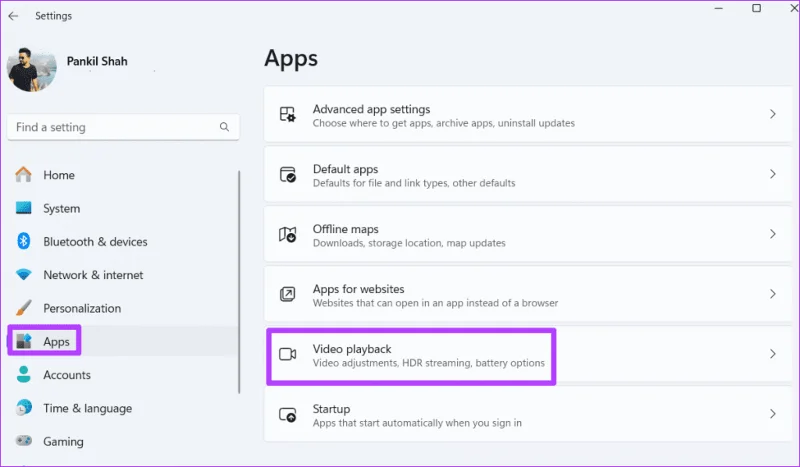Open Time & language settings
The height and width of the screenshot is (467, 800).
pos(88,408)
